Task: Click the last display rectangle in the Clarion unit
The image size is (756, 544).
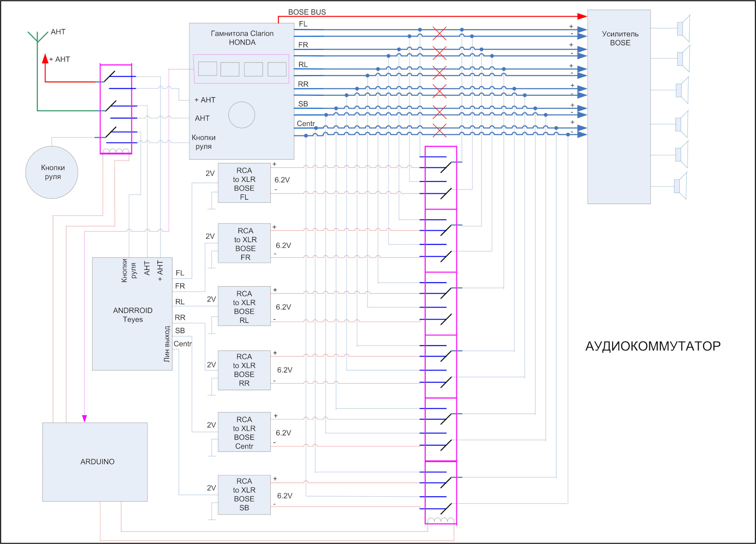Action: click(x=277, y=69)
